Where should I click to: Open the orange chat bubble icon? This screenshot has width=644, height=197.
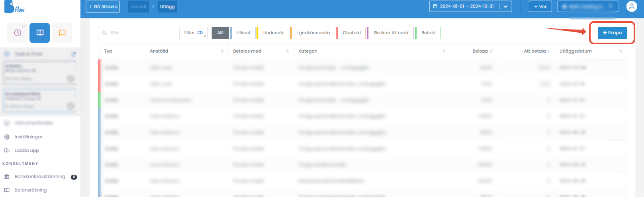(x=62, y=33)
